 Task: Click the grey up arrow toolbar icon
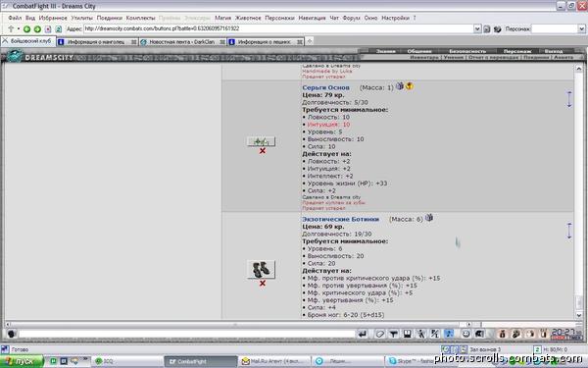click(x=11, y=28)
